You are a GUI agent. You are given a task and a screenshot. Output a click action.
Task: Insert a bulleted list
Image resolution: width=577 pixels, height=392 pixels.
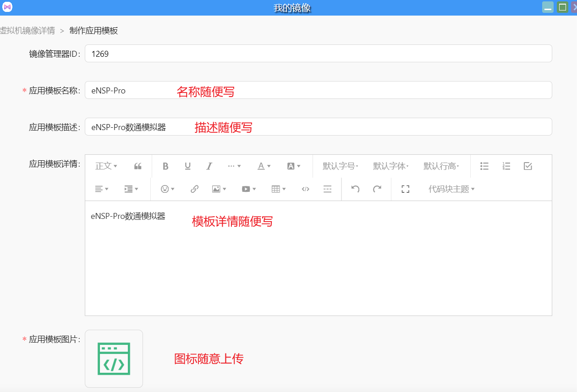pyautogui.click(x=484, y=166)
